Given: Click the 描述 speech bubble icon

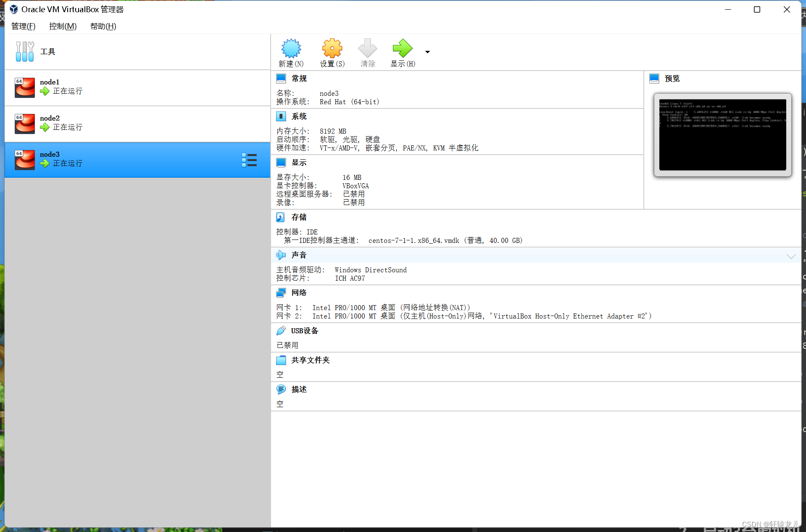Looking at the screenshot, I should [281, 390].
